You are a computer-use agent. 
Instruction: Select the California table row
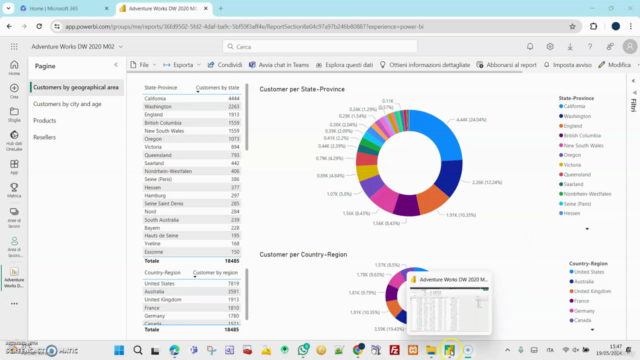click(x=191, y=98)
